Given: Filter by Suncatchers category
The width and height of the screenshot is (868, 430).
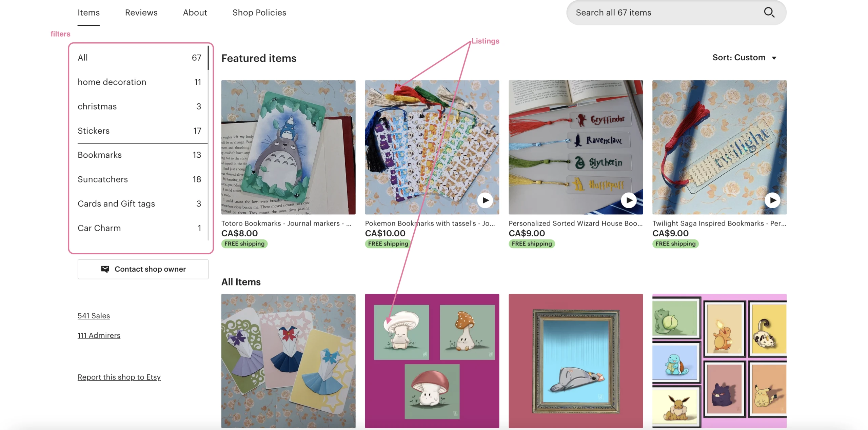Looking at the screenshot, I should [x=139, y=179].
